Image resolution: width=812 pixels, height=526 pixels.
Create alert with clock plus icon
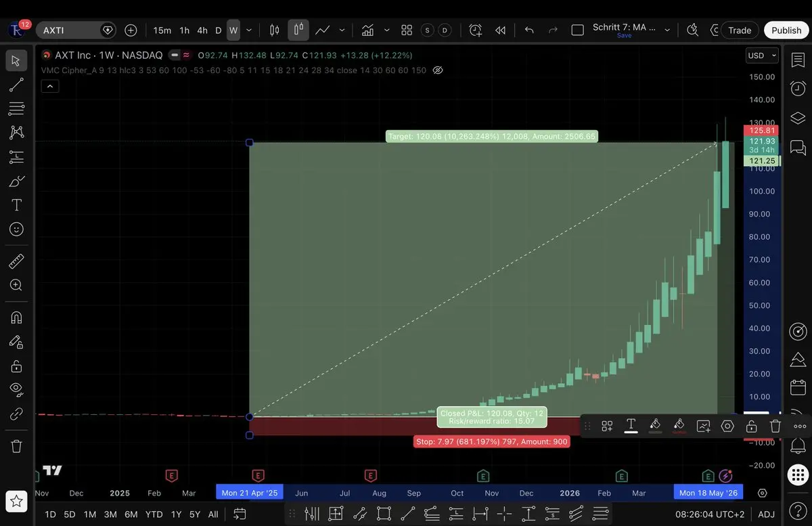coord(476,30)
